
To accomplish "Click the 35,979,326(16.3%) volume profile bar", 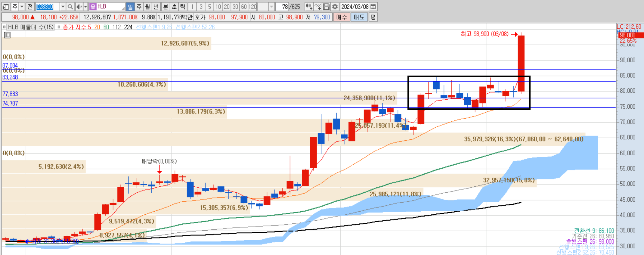I will (293, 139).
